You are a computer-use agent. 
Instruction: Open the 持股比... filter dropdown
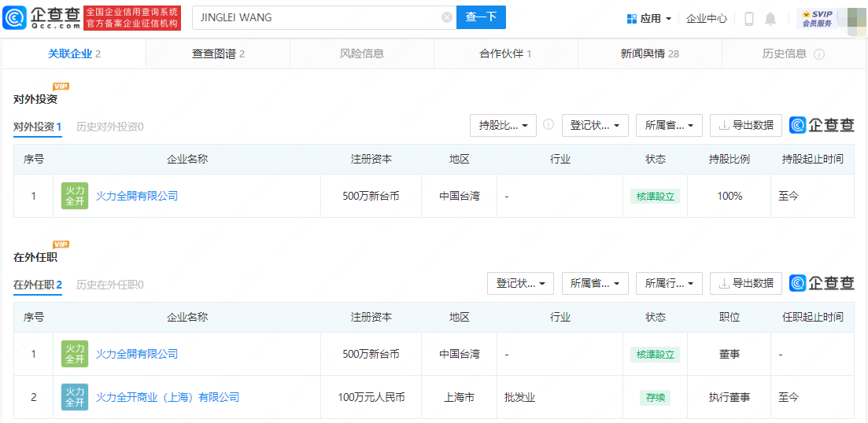tap(503, 125)
